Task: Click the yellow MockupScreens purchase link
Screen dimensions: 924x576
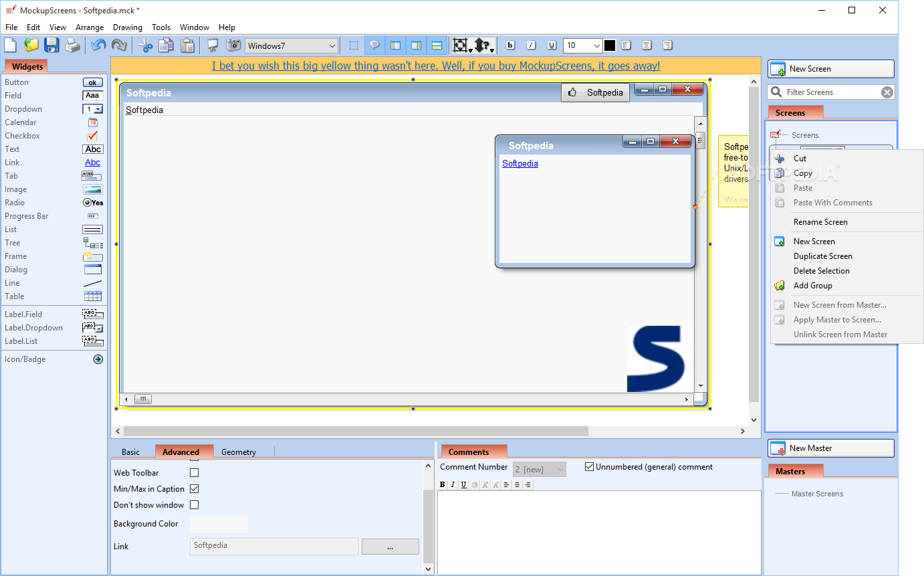Action: coord(436,66)
